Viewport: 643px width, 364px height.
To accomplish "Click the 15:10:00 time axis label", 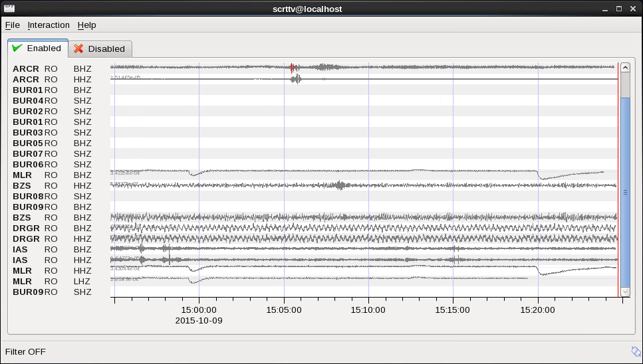I will point(368,310).
